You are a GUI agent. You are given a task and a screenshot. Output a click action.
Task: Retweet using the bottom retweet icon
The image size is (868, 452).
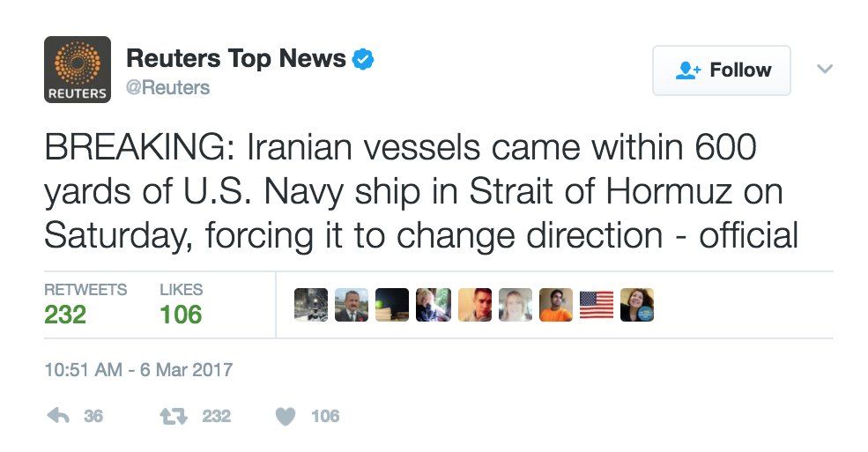168,416
